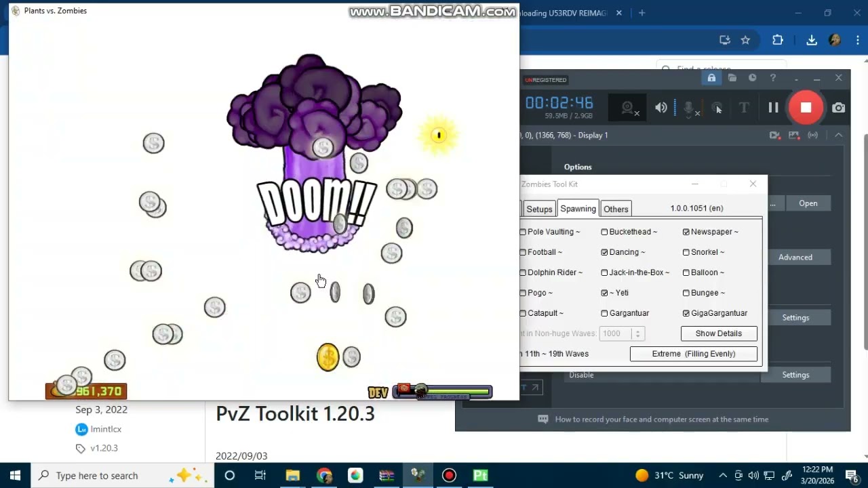
Task: Switch to Others tab in Tool Kit
Action: pos(616,209)
